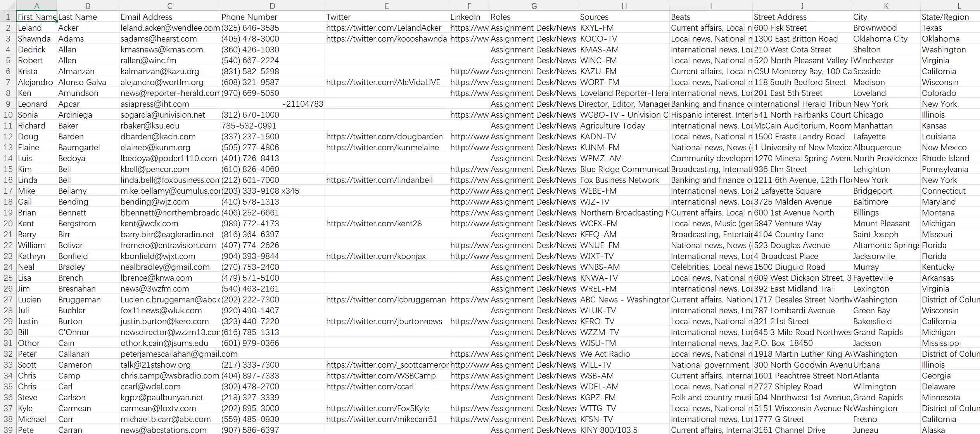Select the cell "Alonso Galva"
This screenshot has height=434, width=980.
88,82
